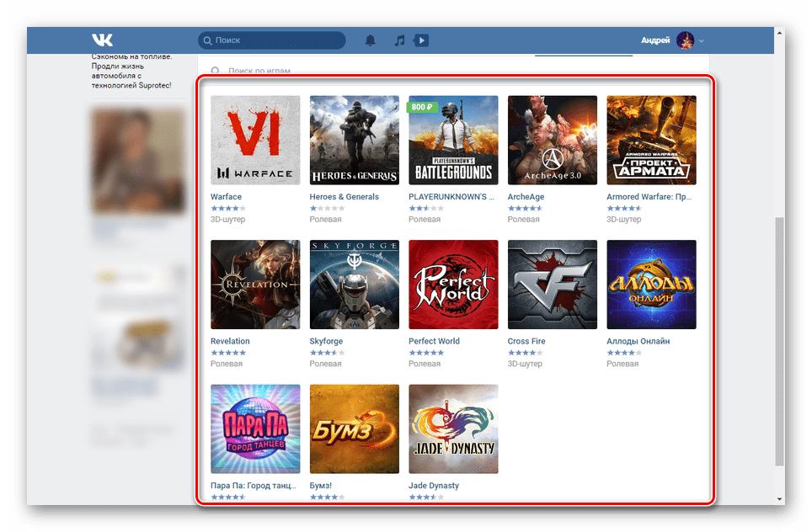The image size is (812, 532).
Task: Click the page scrollbar thumb
Action: [x=779, y=342]
